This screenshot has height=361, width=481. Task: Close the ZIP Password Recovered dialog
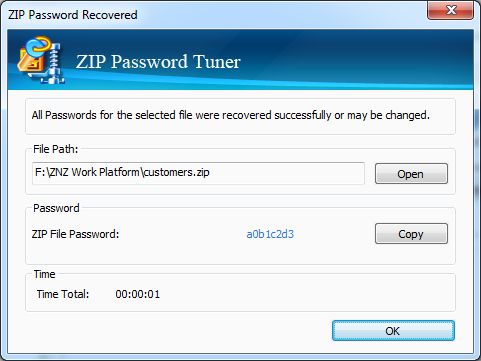450,10
